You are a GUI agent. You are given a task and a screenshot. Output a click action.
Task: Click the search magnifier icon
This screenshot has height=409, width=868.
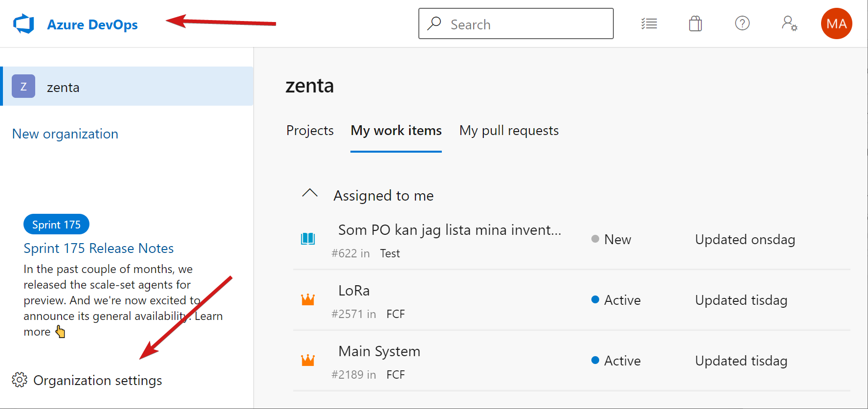(x=434, y=23)
